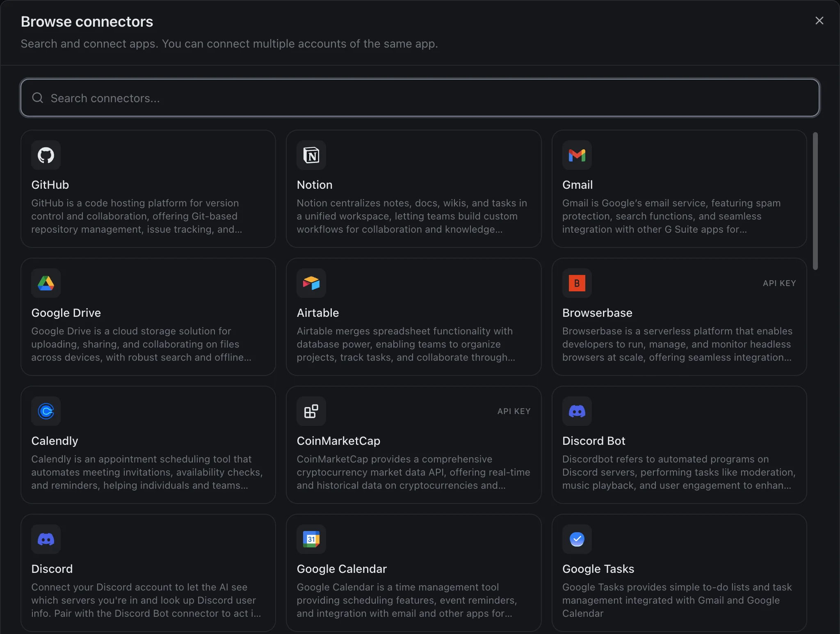The image size is (840, 634).
Task: Open the GitHub connector title
Action: 50,185
